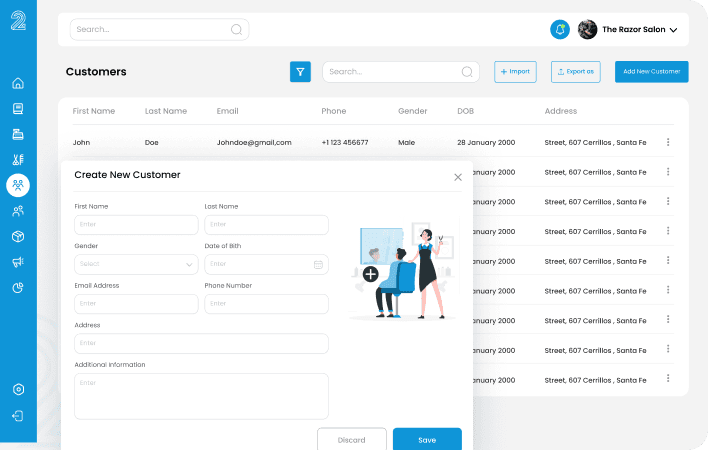Image resolution: width=708 pixels, height=450 pixels.
Task: Open the bookings sidebar icon below Home
Action: tap(18, 109)
